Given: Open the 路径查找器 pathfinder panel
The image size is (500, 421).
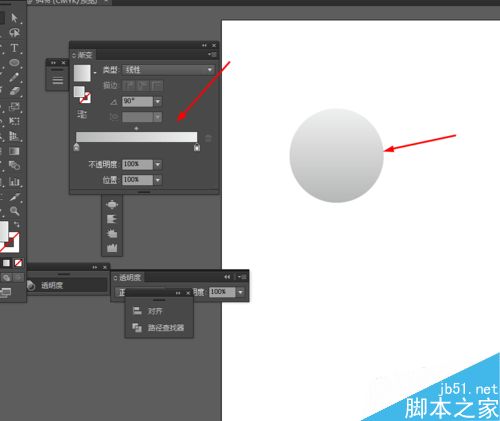Looking at the screenshot, I should 159,328.
